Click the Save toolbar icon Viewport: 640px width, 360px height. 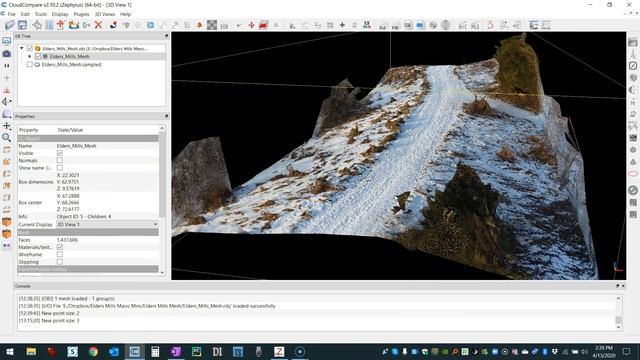[x=22, y=25]
